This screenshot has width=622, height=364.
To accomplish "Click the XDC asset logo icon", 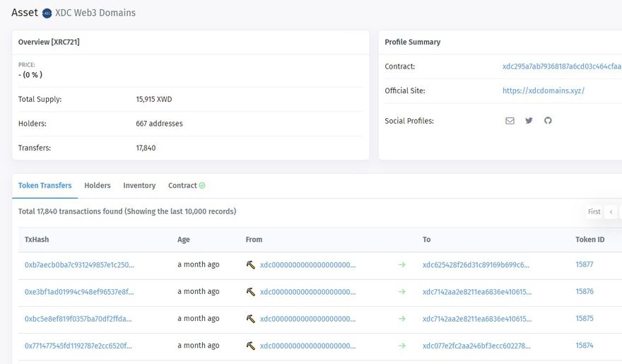I will [x=47, y=13].
